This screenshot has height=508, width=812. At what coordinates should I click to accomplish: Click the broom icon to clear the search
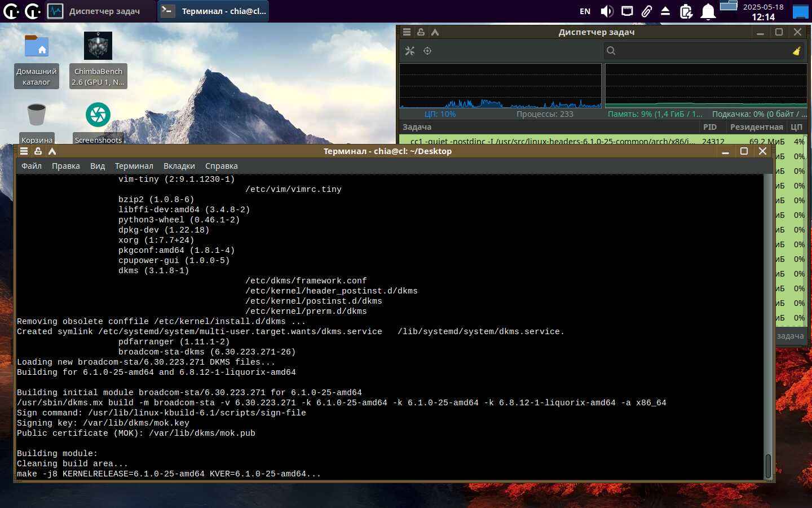pyautogui.click(x=796, y=51)
